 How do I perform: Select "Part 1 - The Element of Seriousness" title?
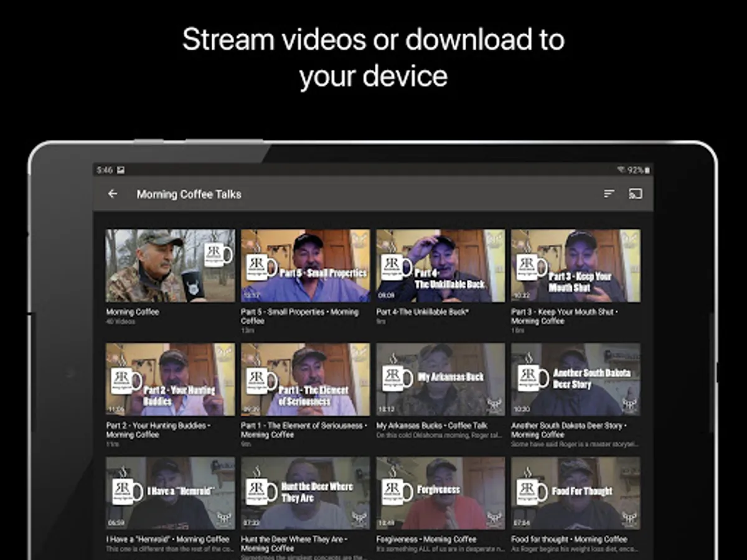tap(304, 430)
